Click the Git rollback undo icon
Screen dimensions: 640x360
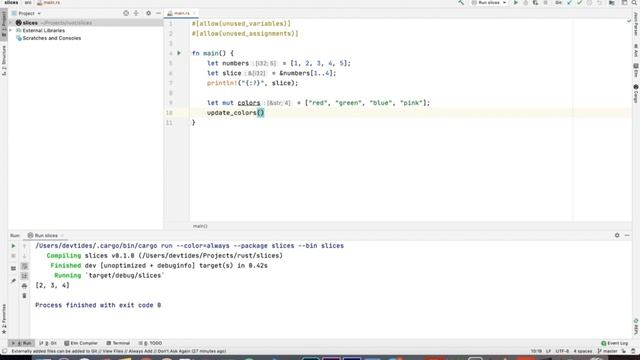pyautogui.click(x=599, y=2)
